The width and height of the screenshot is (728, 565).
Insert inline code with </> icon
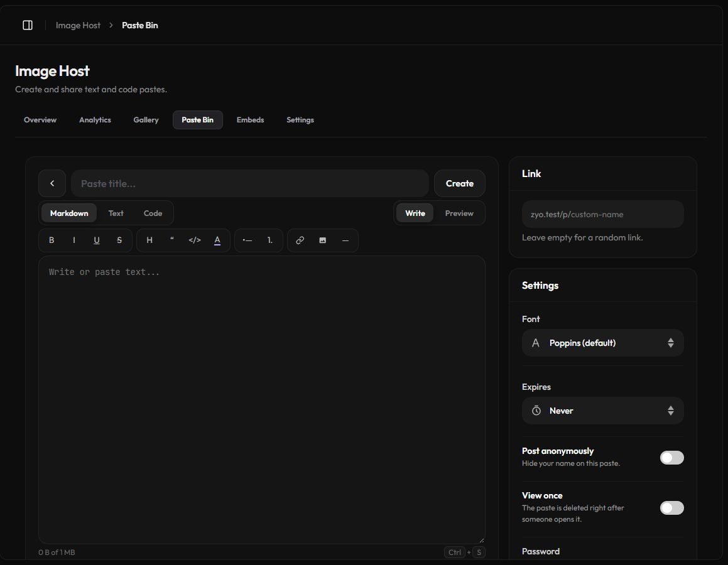click(x=195, y=240)
